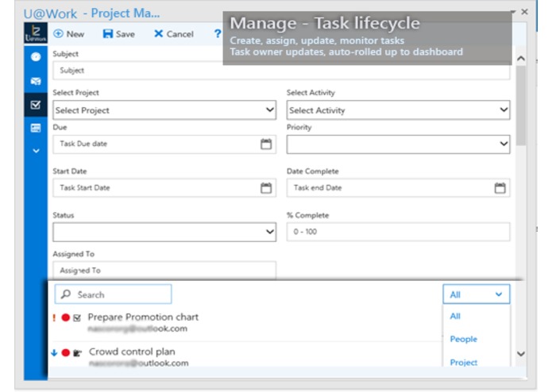Open the Priority dropdown

coord(398,144)
